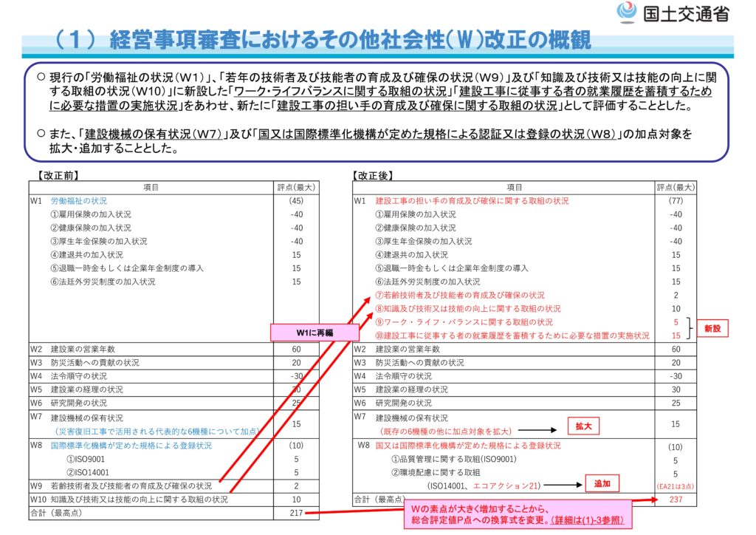The height and width of the screenshot is (535, 756).
Task: Select the ⑨ワーク・ライフ・バランス row
Action: (464, 322)
